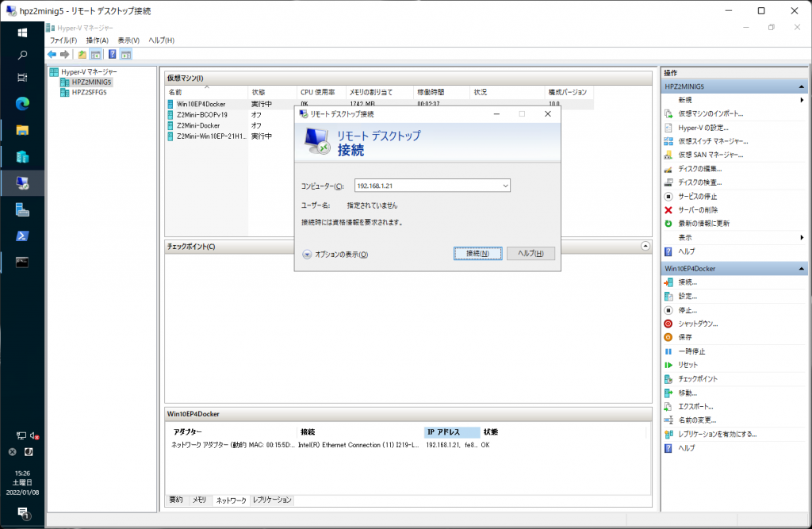Expand the 新規 submenu arrow
Image resolution: width=812 pixels, height=529 pixels.
coord(802,100)
